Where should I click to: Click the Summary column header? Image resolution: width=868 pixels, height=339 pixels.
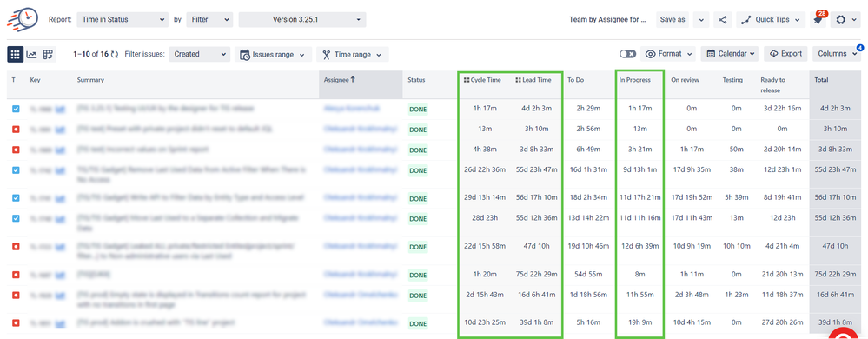pos(90,80)
